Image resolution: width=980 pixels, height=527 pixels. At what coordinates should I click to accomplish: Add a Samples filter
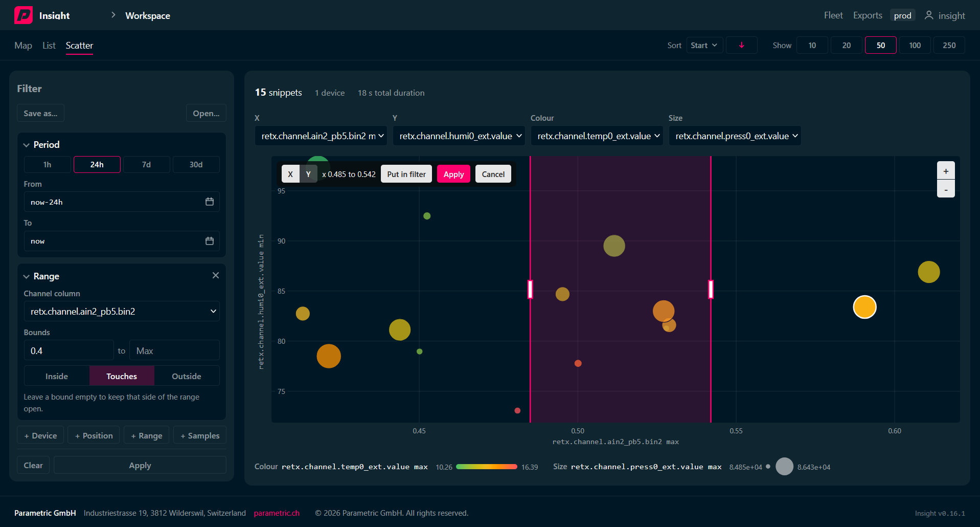(x=200, y=435)
